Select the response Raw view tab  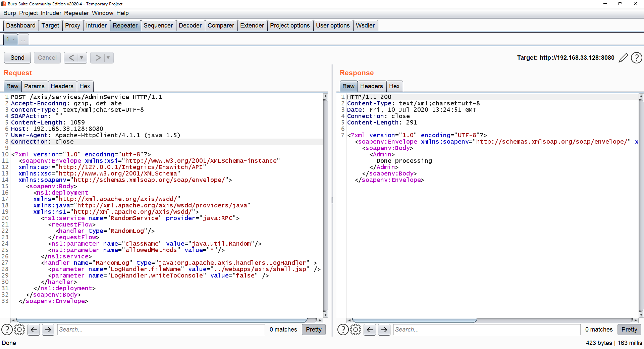point(348,86)
